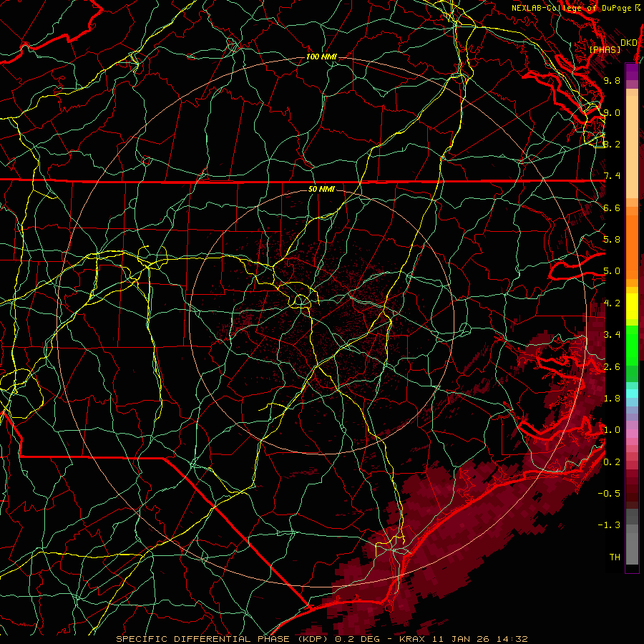Click the 50 NMI range ring label

point(321,190)
